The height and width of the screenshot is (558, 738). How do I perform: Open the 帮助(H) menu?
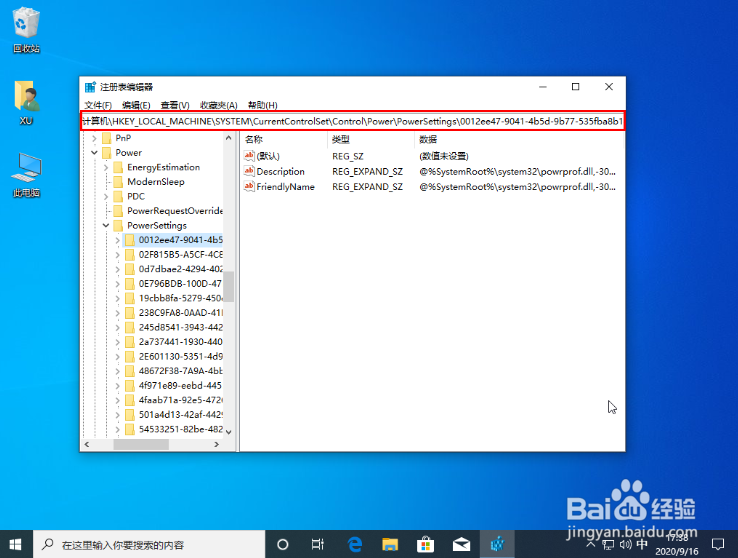(x=263, y=105)
